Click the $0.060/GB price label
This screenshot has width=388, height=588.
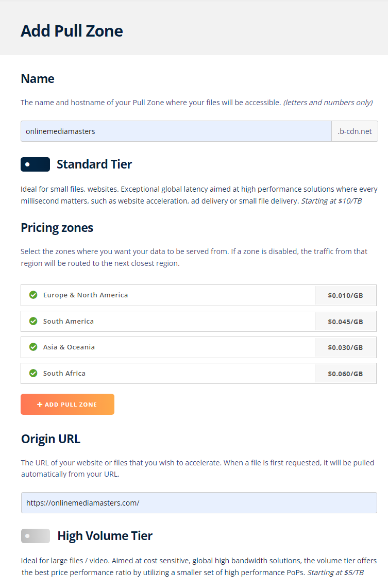pyautogui.click(x=345, y=374)
